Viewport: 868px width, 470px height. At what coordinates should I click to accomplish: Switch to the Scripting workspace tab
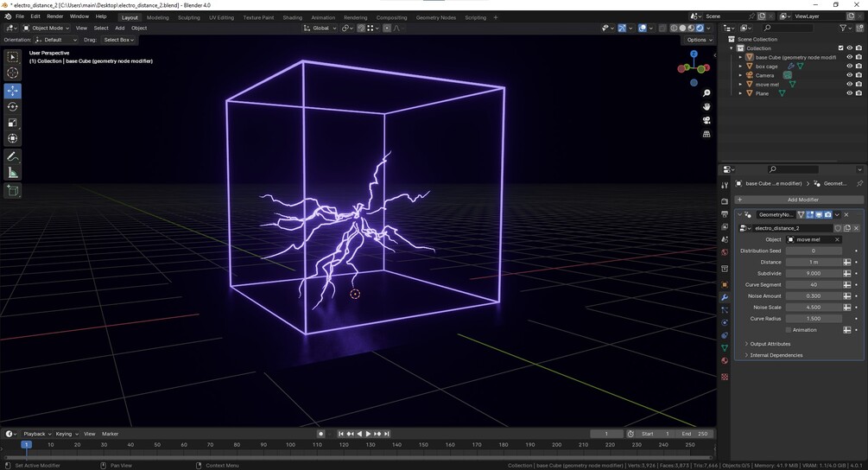click(475, 18)
